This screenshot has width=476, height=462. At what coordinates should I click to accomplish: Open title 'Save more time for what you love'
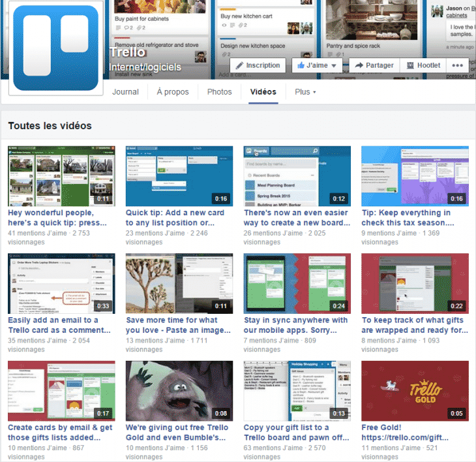click(178, 325)
